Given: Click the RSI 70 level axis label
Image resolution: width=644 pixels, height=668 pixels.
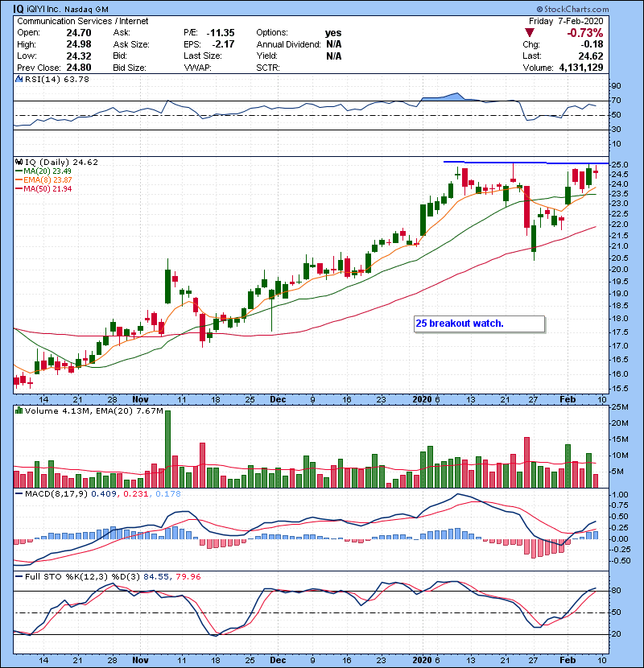Looking at the screenshot, I should click(x=617, y=101).
